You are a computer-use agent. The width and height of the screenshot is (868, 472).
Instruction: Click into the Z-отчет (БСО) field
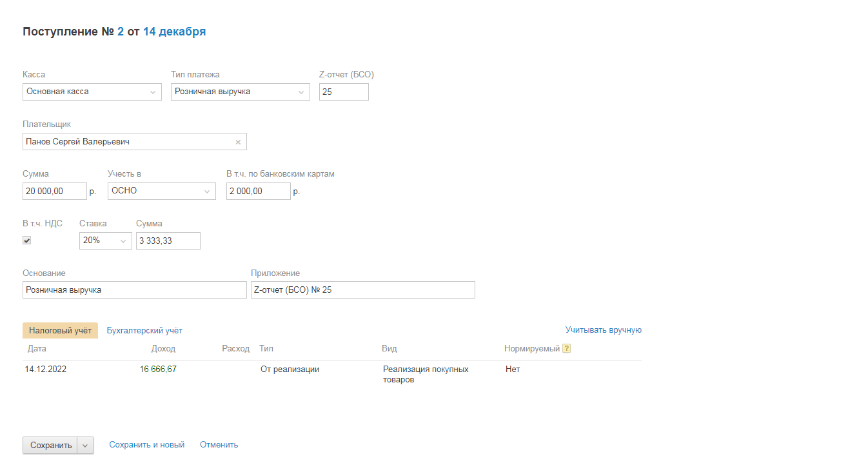click(344, 92)
